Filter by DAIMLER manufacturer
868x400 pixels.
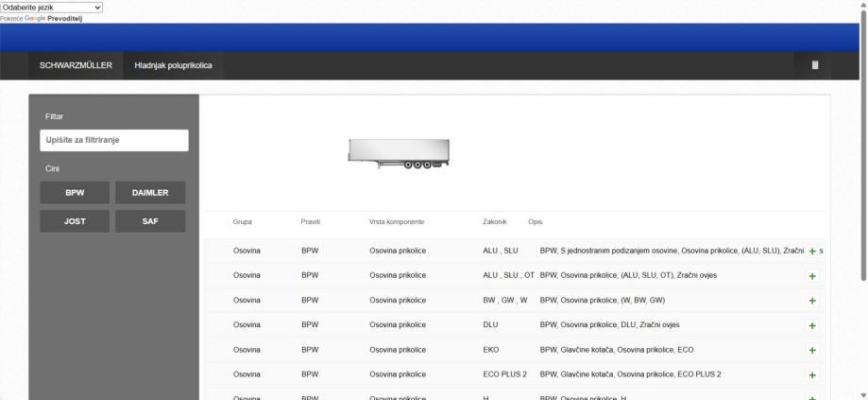pos(150,193)
